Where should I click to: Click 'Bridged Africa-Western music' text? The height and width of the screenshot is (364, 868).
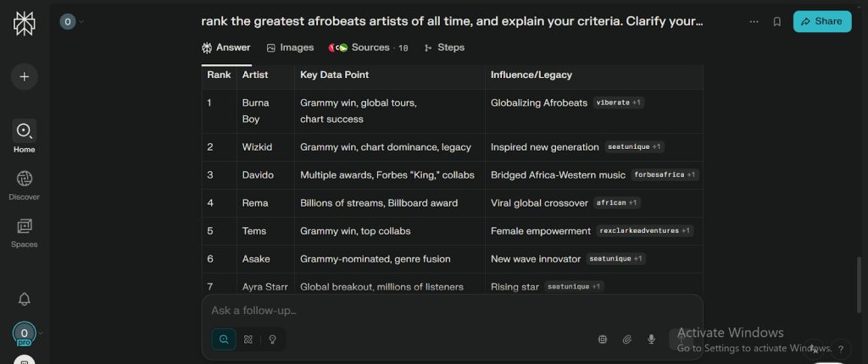558,175
